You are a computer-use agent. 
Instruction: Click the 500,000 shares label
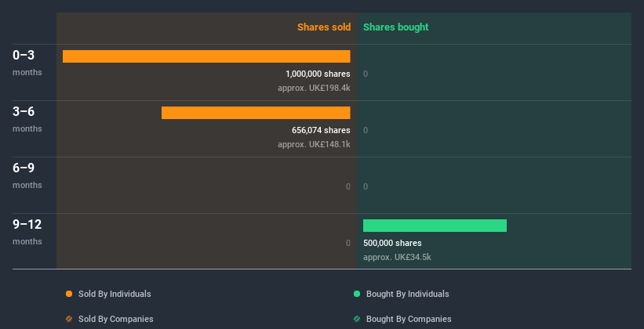click(392, 243)
